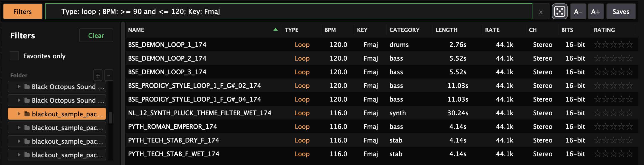Expand the blackout_sample_pac folder just below the highlighted one

coord(19,127)
